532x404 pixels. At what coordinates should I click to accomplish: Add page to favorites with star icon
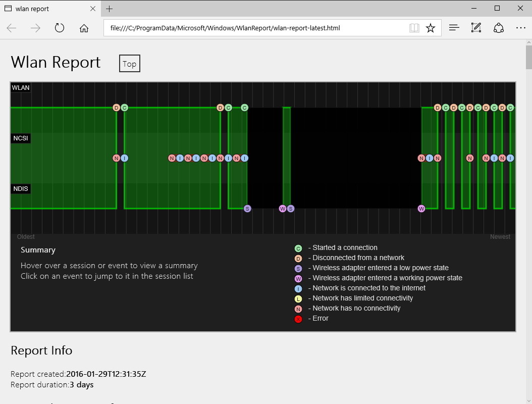[x=430, y=28]
